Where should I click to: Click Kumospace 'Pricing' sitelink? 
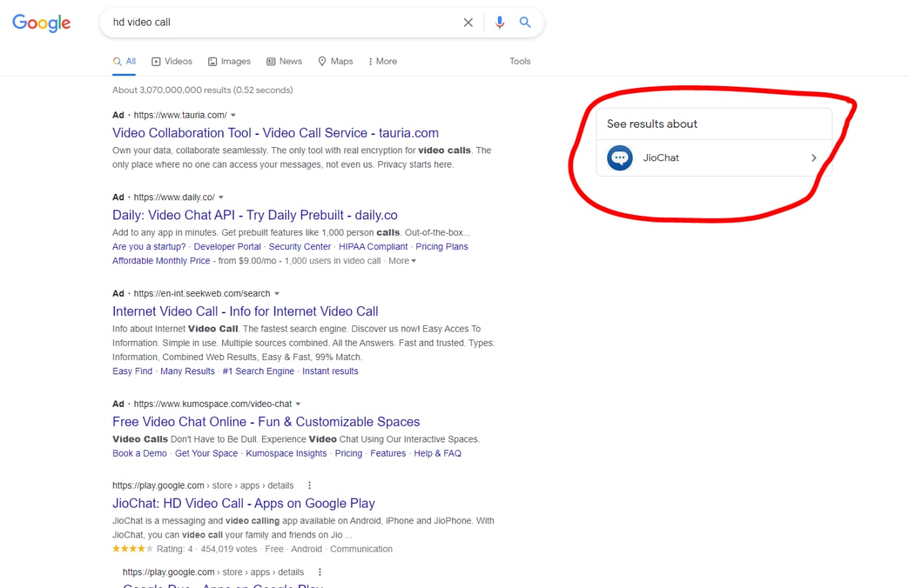pyautogui.click(x=349, y=454)
